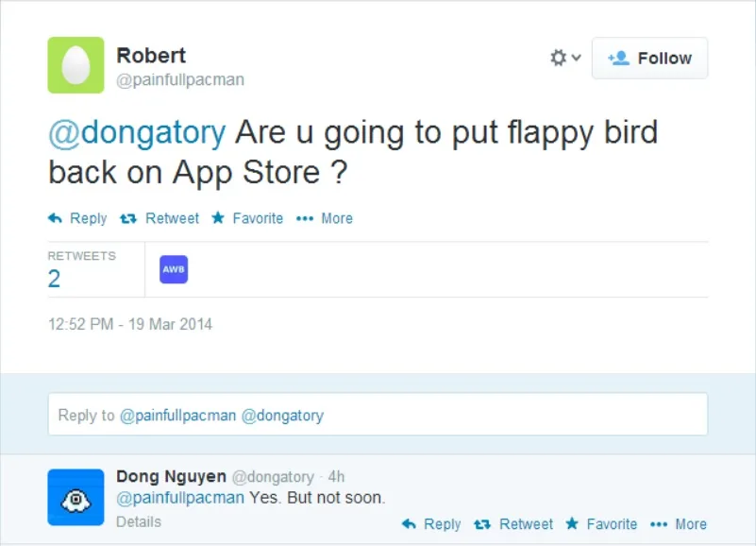This screenshot has height=546, width=756.
Task: Open Robert's egg profile avatar
Action: coord(76,65)
